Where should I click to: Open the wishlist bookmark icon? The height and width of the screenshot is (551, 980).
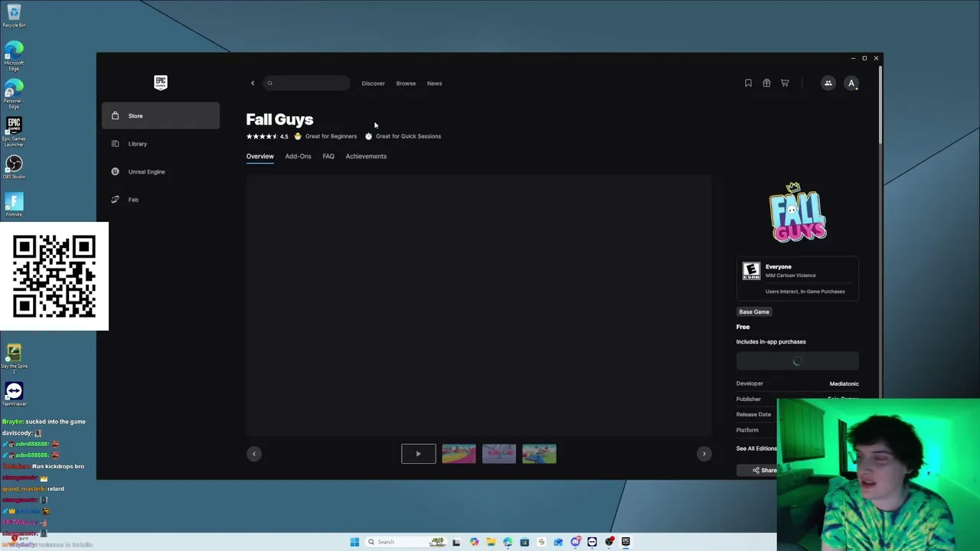(748, 83)
